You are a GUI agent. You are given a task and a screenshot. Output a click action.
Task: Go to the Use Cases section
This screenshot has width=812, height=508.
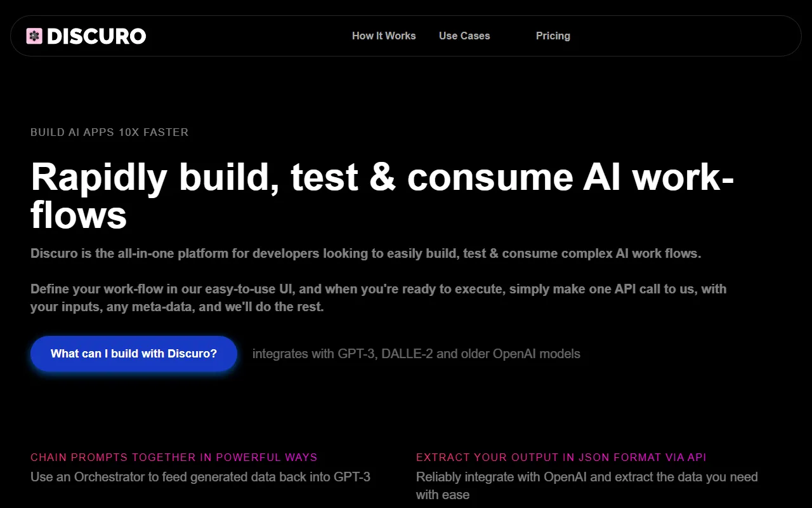tap(464, 36)
